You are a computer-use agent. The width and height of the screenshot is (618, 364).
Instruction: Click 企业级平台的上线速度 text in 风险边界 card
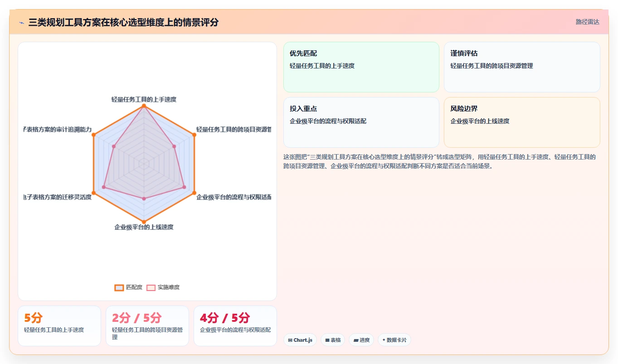(x=480, y=121)
